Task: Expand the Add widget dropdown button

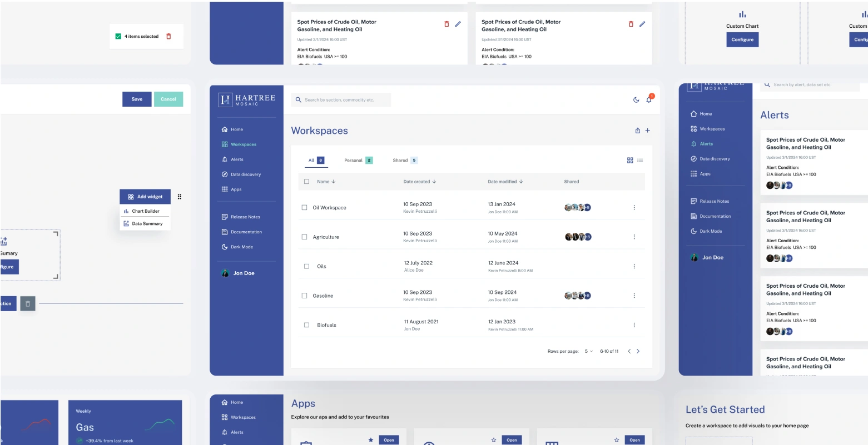Action: 145,197
